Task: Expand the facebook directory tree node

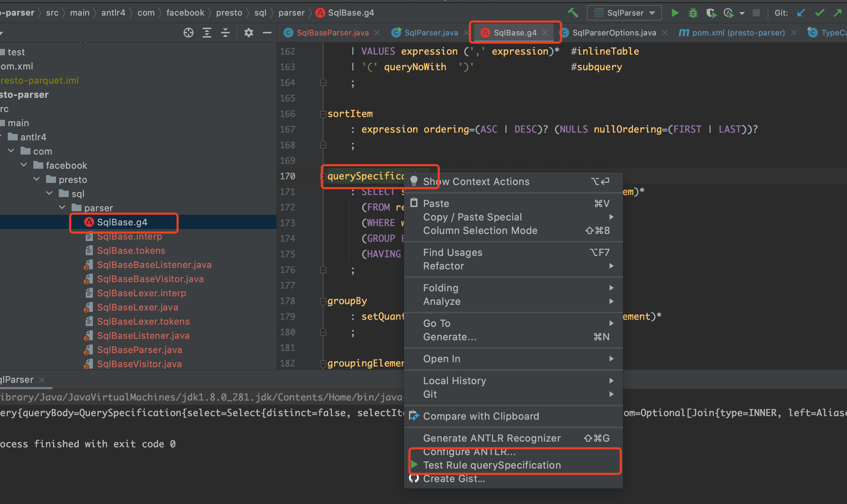Action: click(x=36, y=165)
